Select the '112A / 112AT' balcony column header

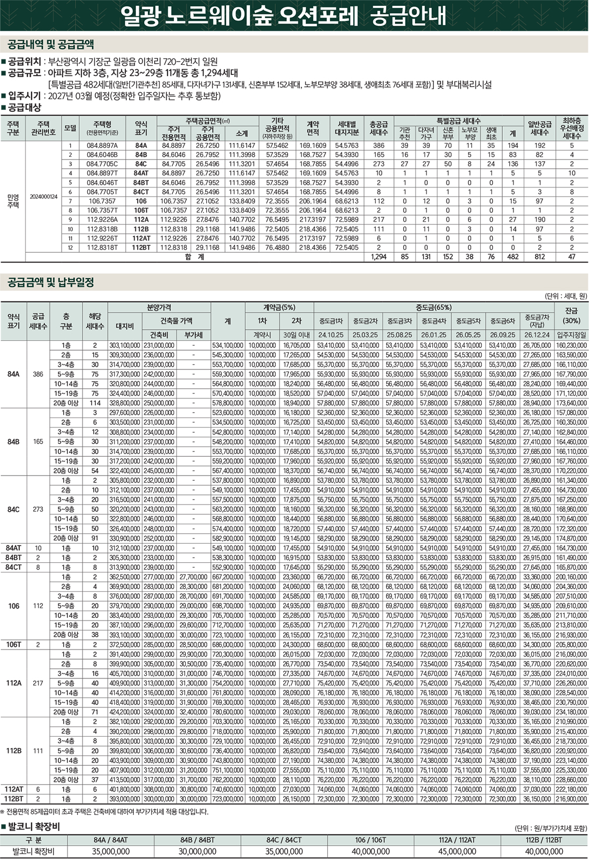click(x=457, y=840)
